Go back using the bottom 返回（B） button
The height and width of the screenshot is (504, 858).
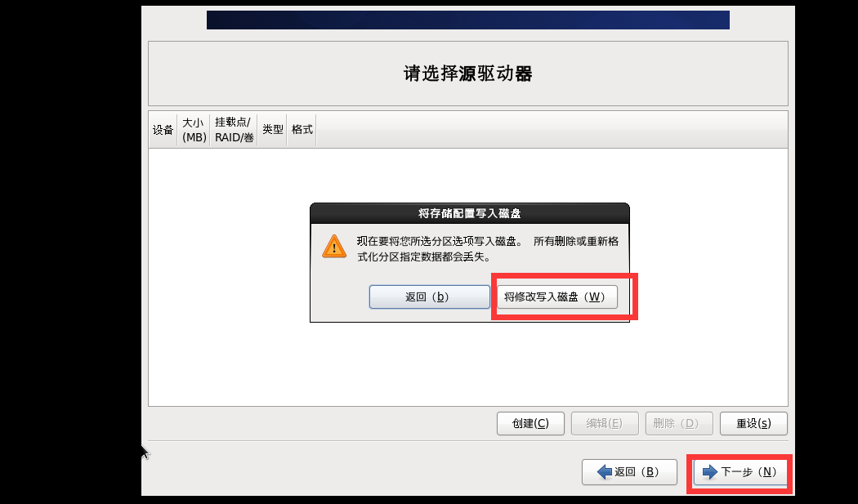(629, 471)
